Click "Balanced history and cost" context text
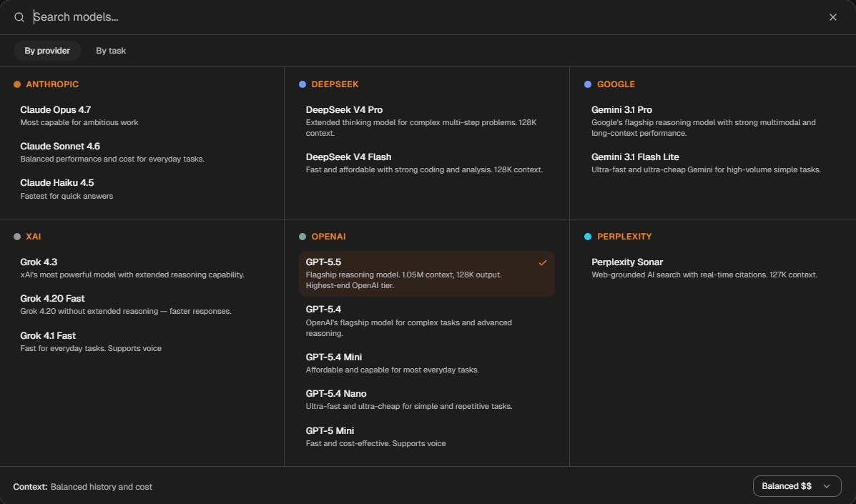Screen dimensions: 856x504 (102, 487)
